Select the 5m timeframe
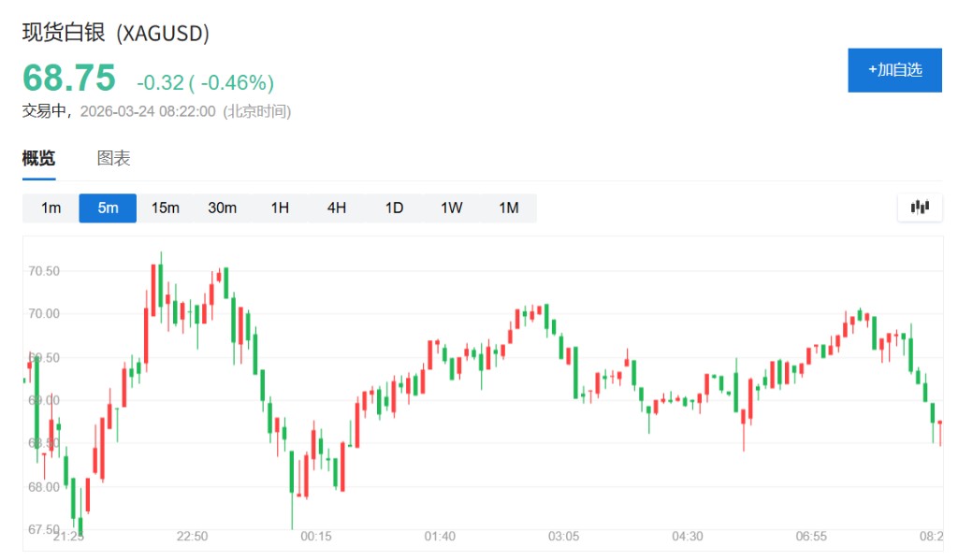This screenshot has width=958, height=560. click(108, 208)
